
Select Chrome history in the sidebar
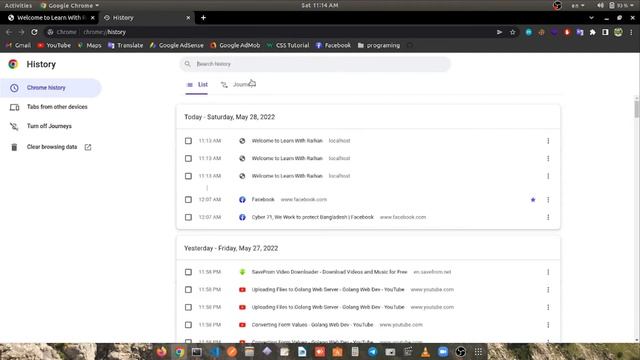[51, 88]
